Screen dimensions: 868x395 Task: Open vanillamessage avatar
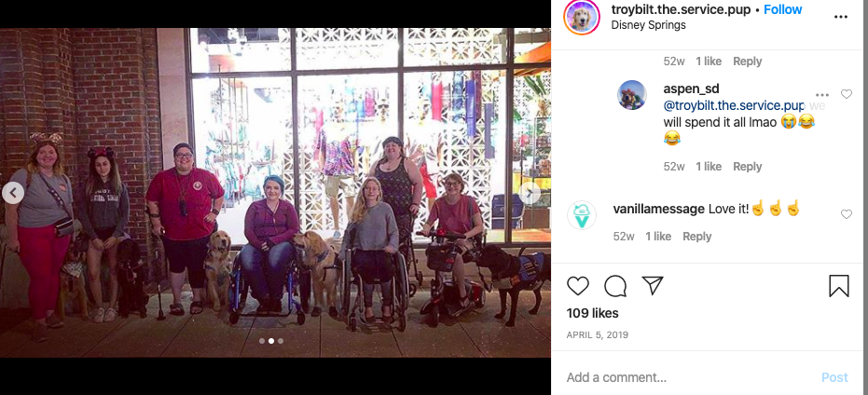pyautogui.click(x=582, y=215)
